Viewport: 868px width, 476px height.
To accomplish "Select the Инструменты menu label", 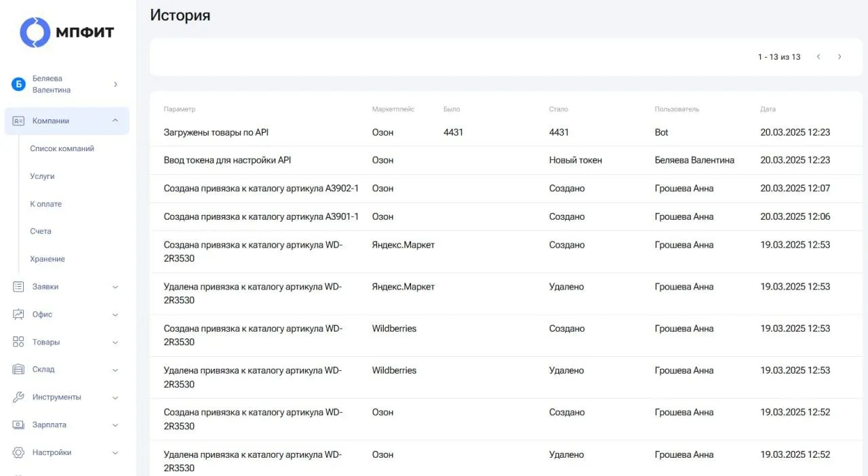I will pos(57,397).
